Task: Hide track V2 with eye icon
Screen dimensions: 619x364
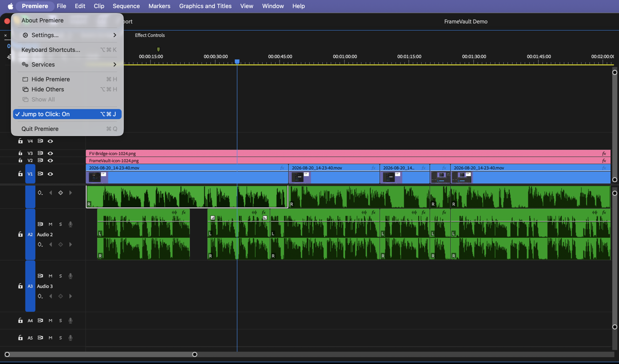Action: point(50,161)
